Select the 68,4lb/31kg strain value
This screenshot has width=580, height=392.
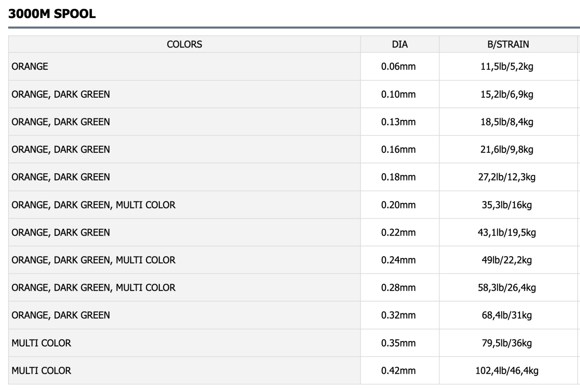[x=507, y=315]
